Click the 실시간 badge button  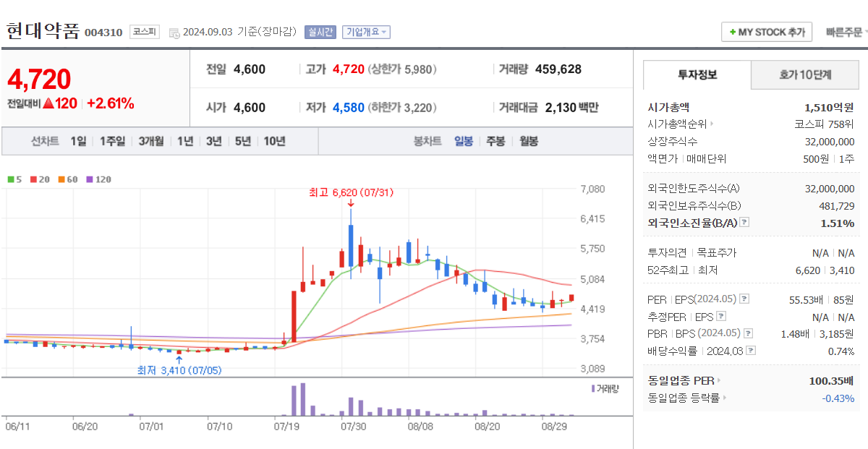click(x=320, y=32)
